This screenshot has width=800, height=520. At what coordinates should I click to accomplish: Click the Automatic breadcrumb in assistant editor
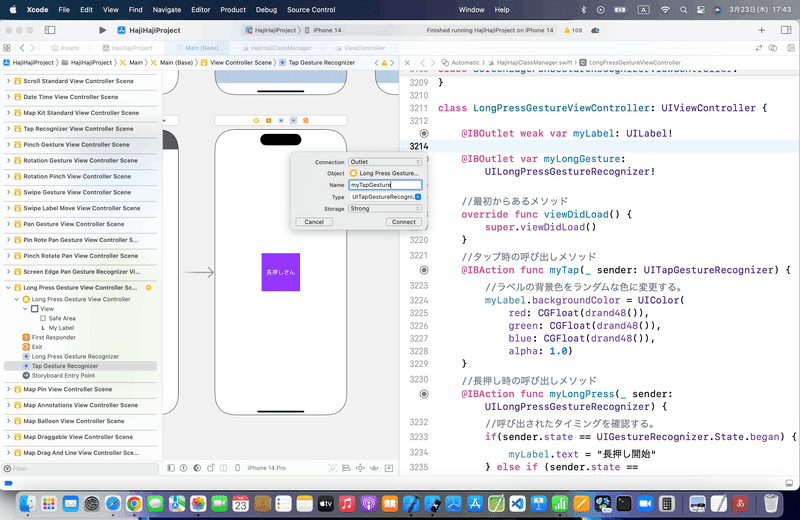coord(461,63)
